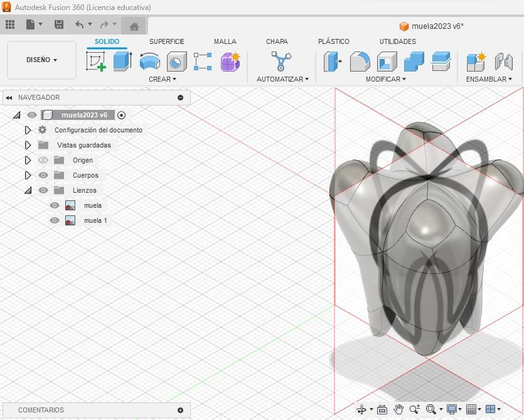Minimize the NAVEGADOR panel with minus button
The image size is (524, 420).
(181, 98)
